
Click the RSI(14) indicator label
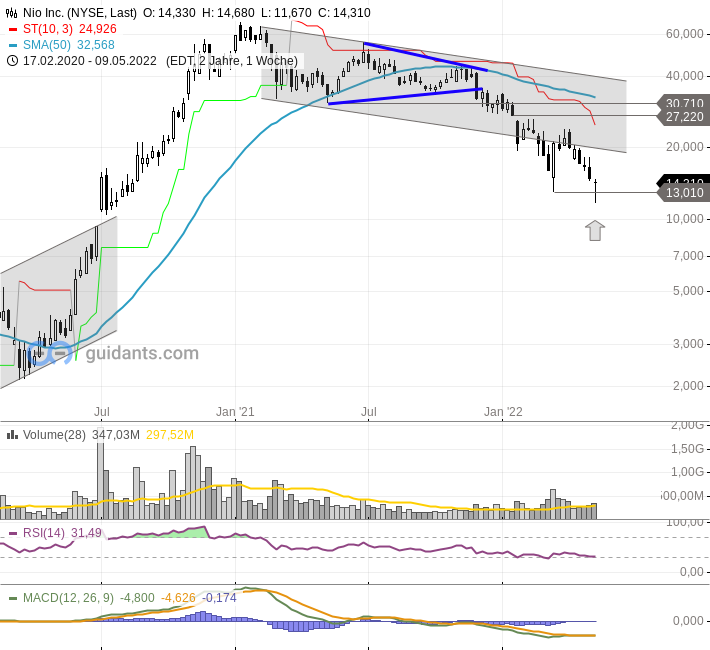[x=44, y=533]
